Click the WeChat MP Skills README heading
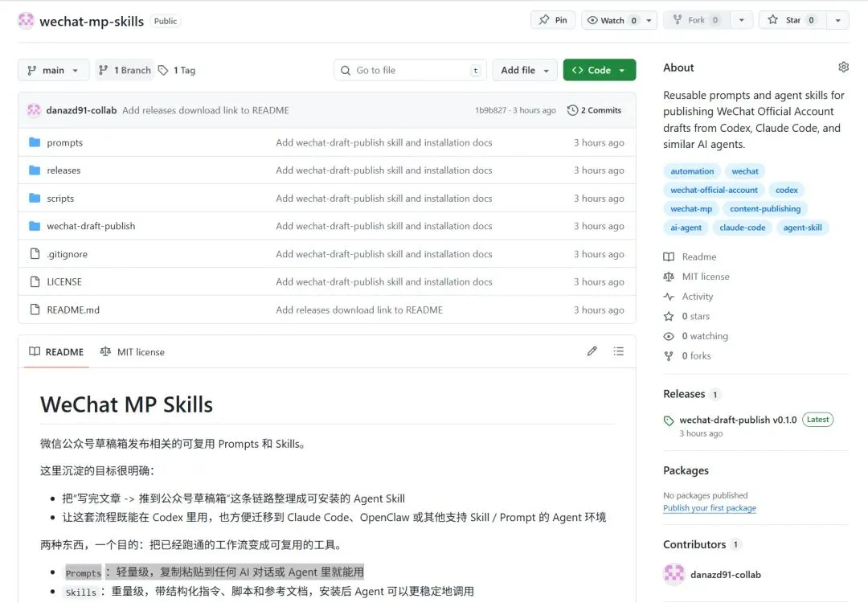Viewport: 868px width, 603px height. pos(126,404)
